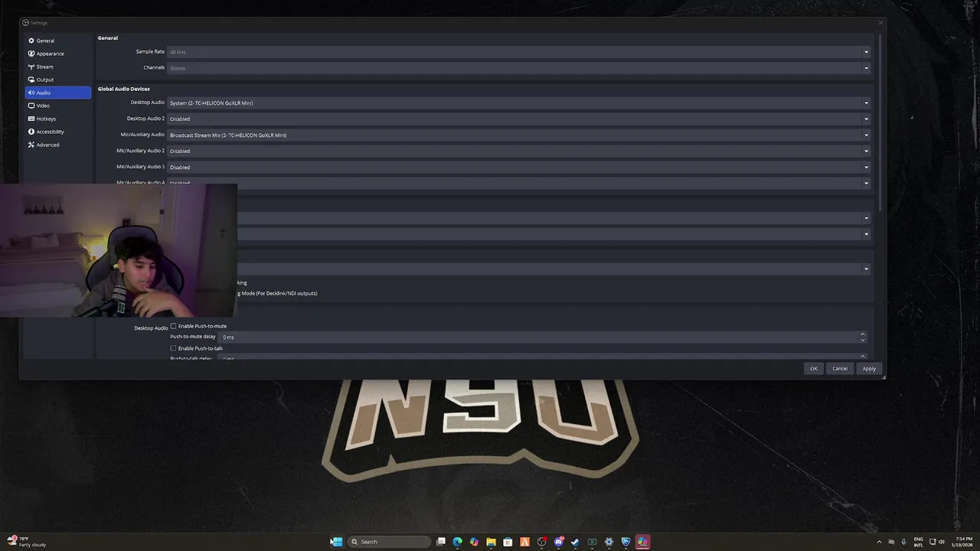Open the blue shield app in taskbar

pyautogui.click(x=626, y=542)
